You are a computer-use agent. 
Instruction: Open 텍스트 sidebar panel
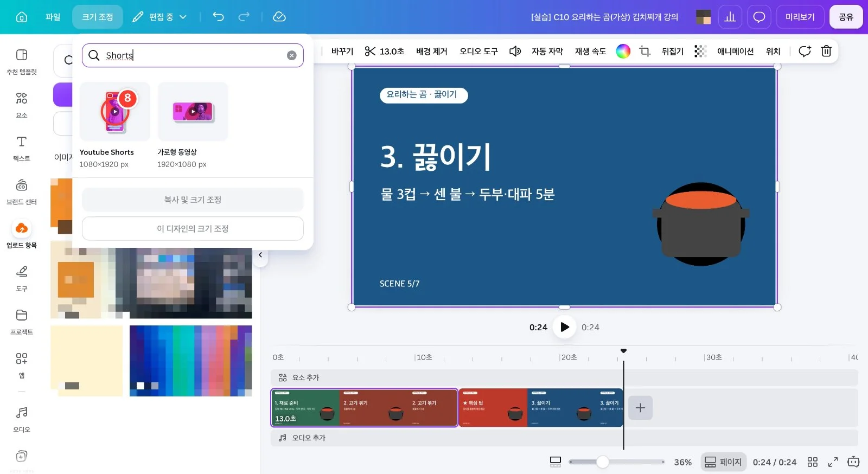(22, 149)
